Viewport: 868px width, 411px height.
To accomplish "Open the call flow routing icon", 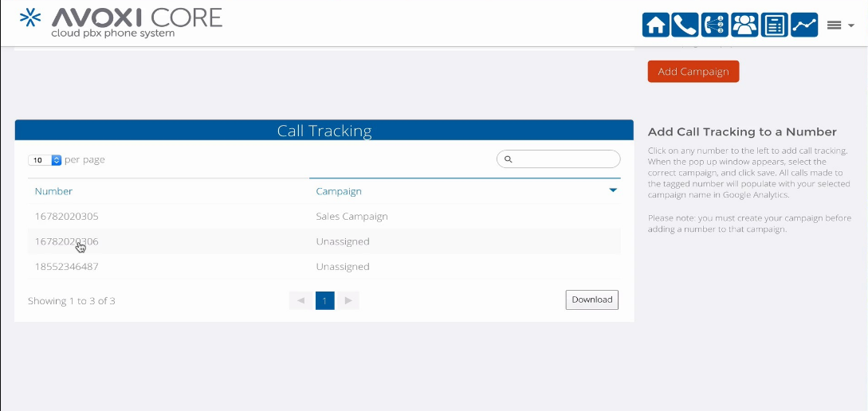I will click(x=715, y=25).
